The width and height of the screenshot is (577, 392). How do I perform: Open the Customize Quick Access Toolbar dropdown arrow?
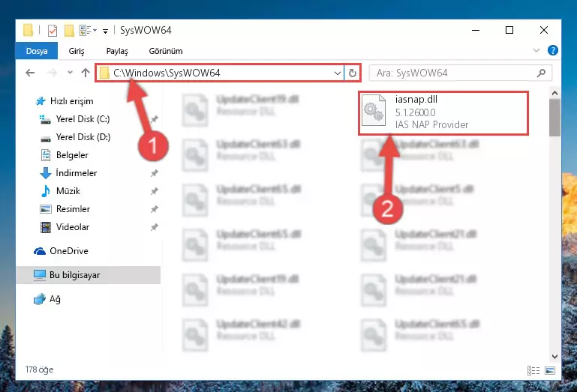[x=105, y=31]
